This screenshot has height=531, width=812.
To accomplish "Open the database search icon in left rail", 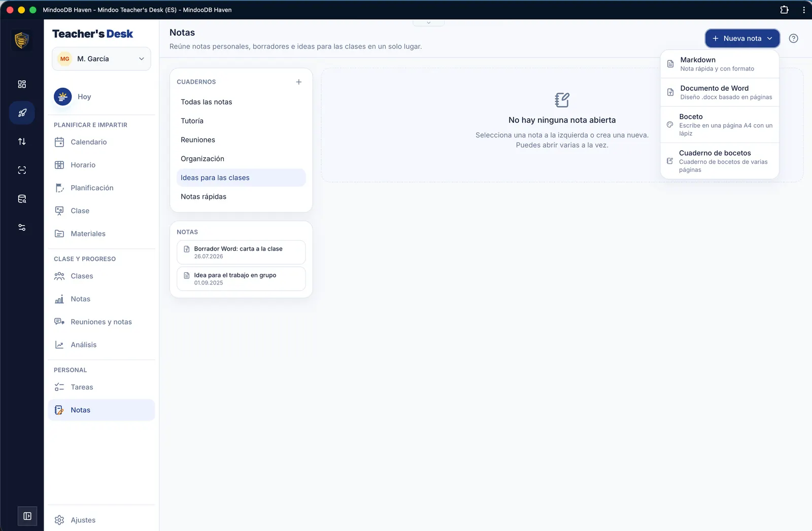I will tap(22, 199).
